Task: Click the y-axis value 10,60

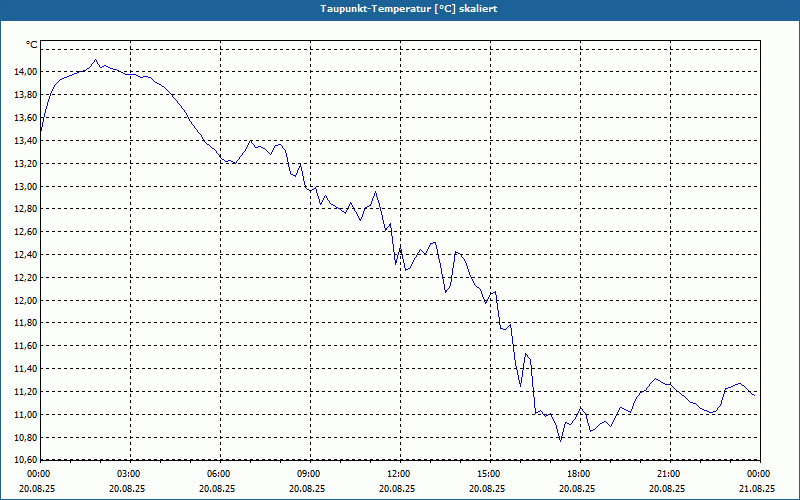Action: pyautogui.click(x=26, y=460)
